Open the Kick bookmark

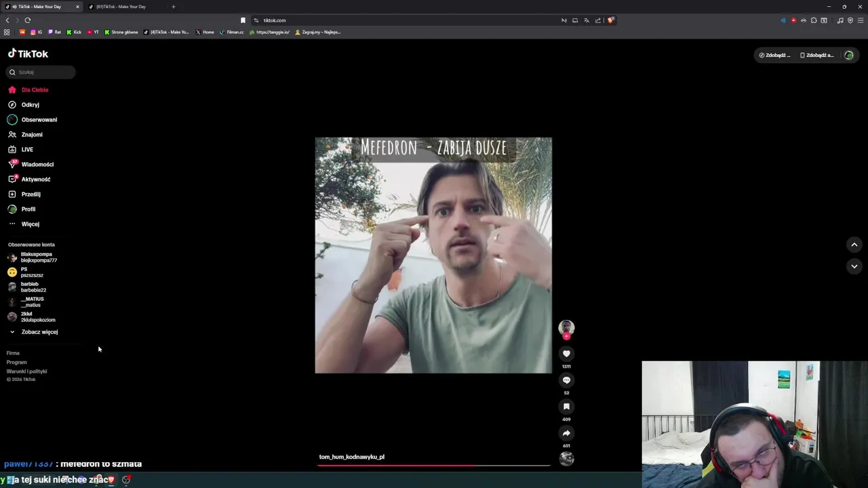(x=74, y=32)
